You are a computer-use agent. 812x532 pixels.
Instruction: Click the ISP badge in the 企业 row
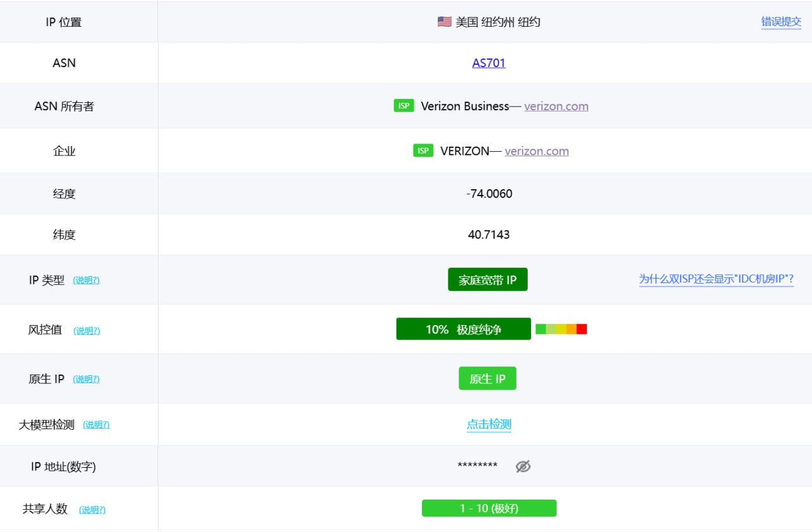point(422,150)
